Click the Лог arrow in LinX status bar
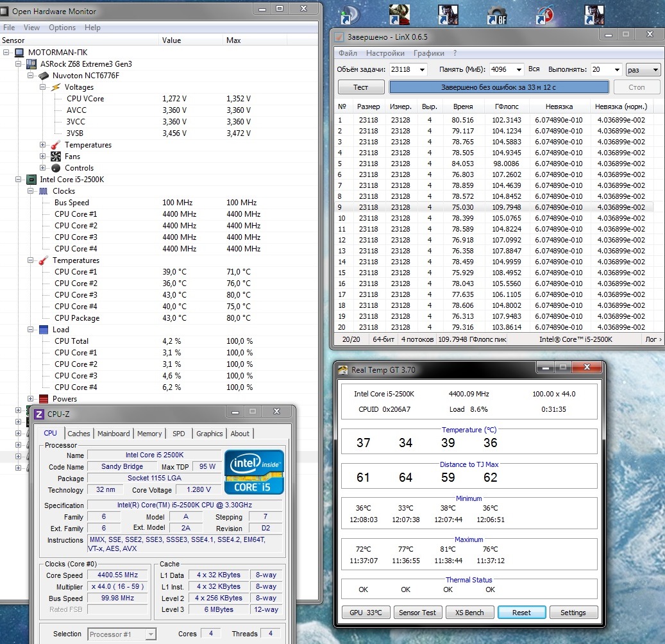Viewport: 665px width, 644px height. pyautogui.click(x=653, y=339)
